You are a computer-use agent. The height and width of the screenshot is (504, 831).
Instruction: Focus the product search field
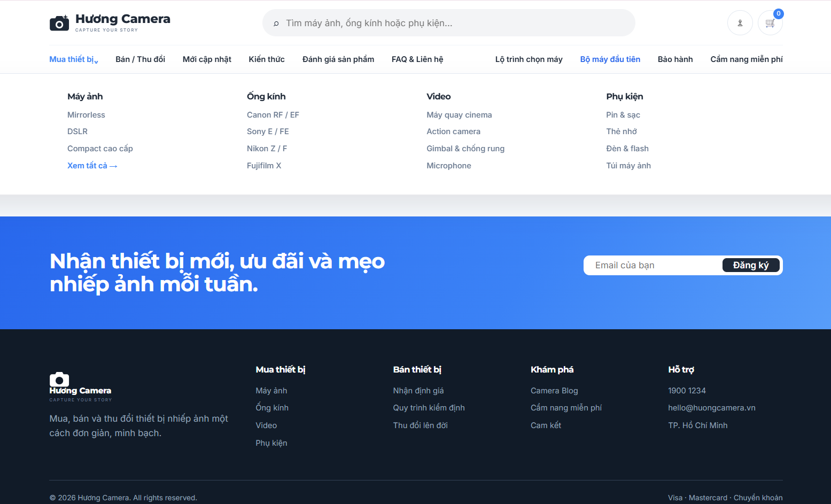pos(449,23)
